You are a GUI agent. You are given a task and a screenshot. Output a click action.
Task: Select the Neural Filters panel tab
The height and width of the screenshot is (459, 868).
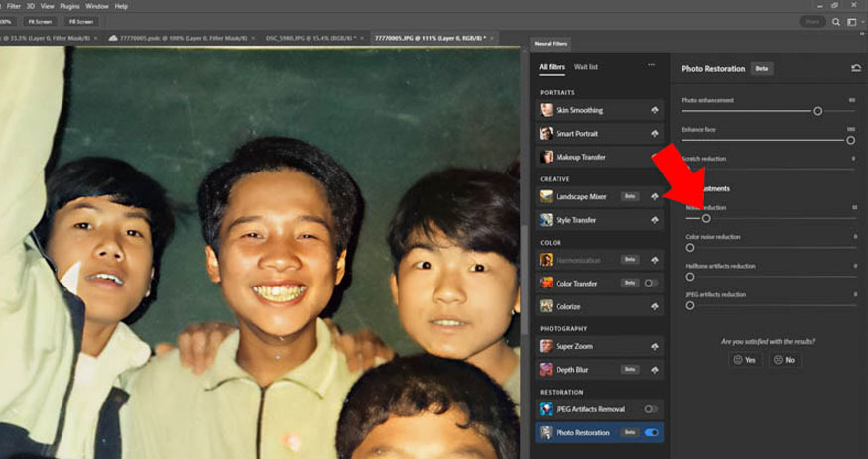551,44
